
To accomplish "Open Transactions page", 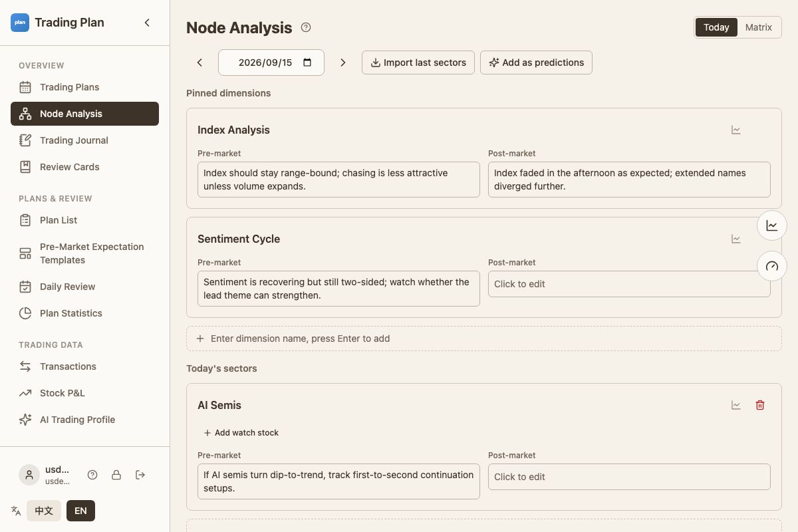I will (x=84, y=366).
